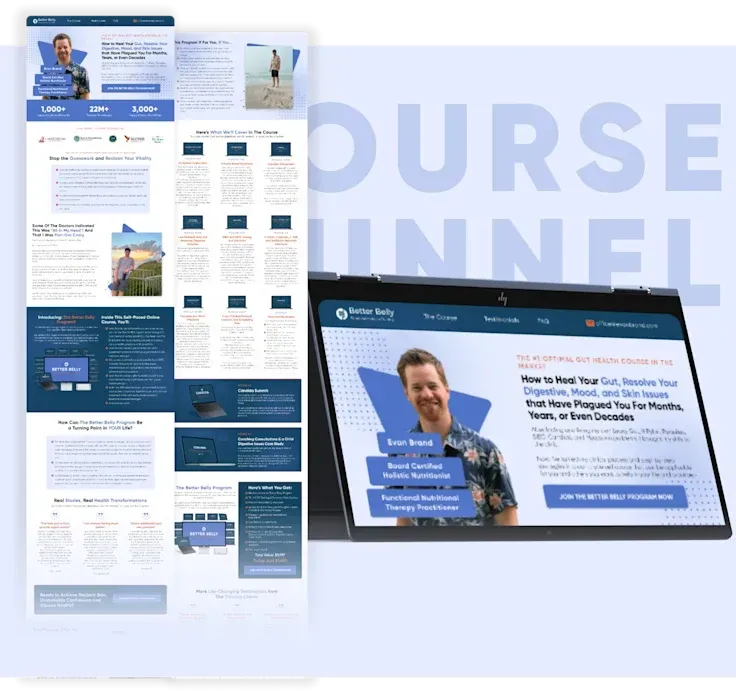Click the red partner logo in the featured logos row
This screenshot has height=694, width=736.
point(53,139)
